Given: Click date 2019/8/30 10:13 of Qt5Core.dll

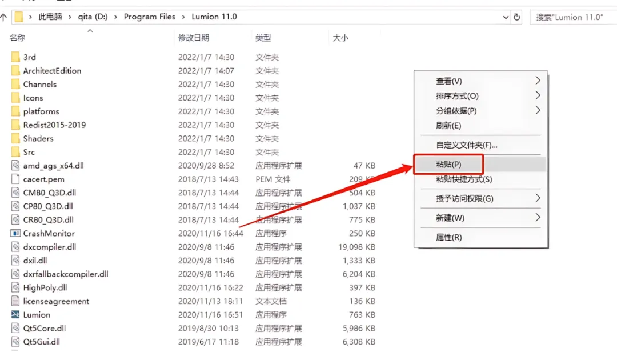Looking at the screenshot, I should (x=208, y=329).
